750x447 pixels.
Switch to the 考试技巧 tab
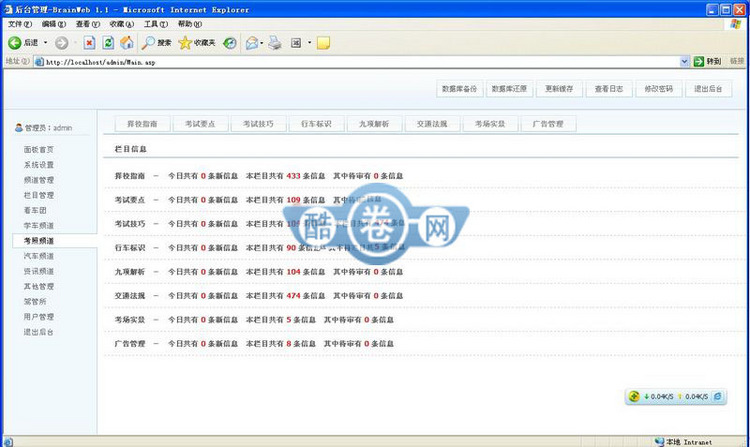[258, 124]
